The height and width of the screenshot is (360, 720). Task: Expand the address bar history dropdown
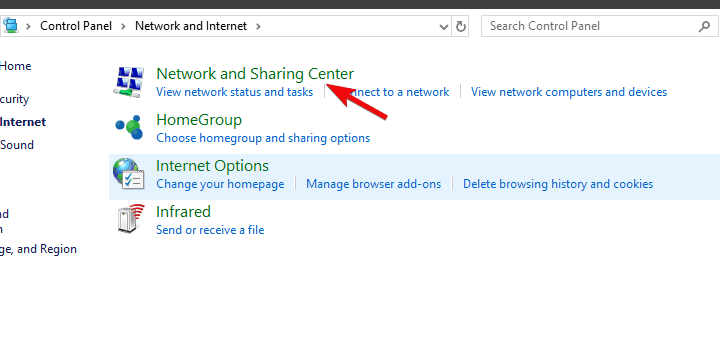[x=444, y=27]
